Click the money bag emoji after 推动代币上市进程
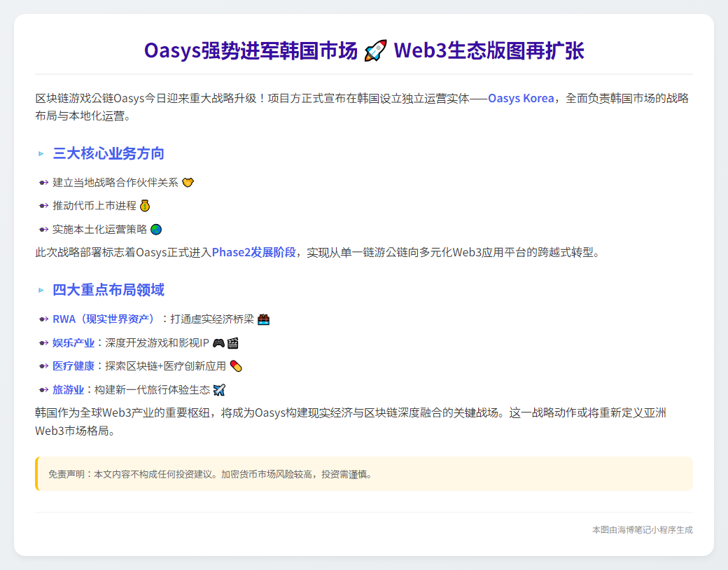 (145, 206)
